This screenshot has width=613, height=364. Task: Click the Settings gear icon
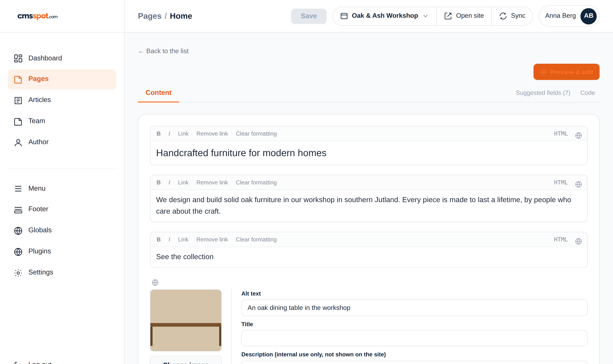click(18, 273)
